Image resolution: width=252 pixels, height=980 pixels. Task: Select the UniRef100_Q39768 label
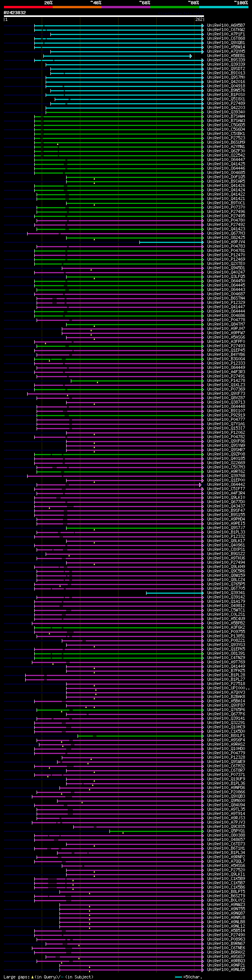(226, 476)
